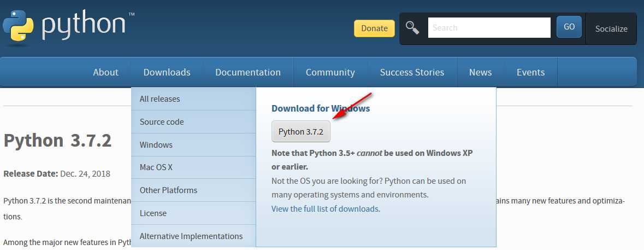
Task: Select Mac OS X download option
Action: pyautogui.click(x=156, y=167)
